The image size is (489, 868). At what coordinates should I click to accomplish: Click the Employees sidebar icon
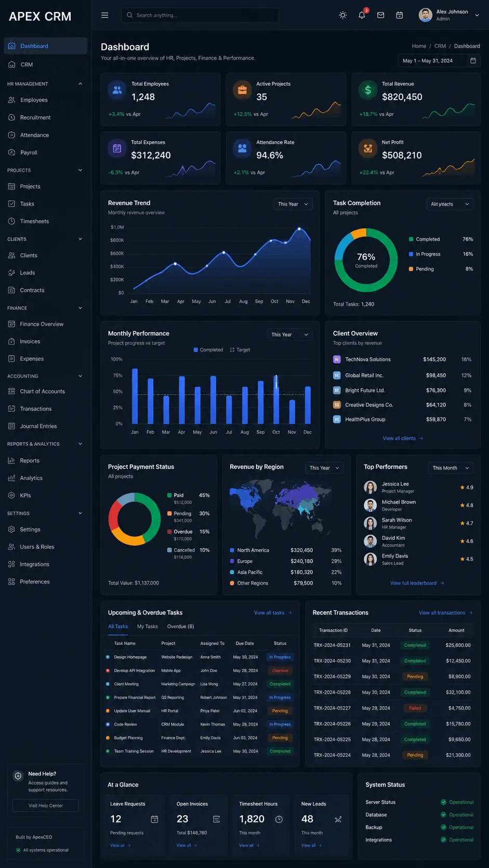(x=11, y=100)
